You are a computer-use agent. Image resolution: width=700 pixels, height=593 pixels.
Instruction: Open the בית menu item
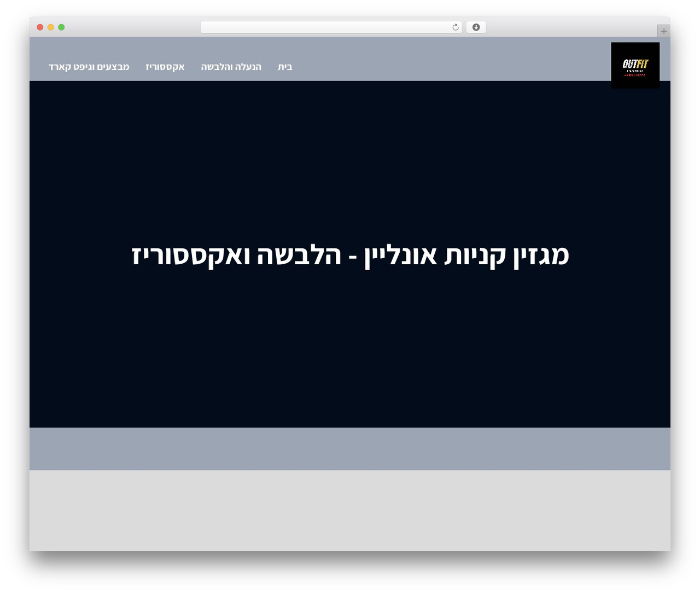tap(285, 67)
